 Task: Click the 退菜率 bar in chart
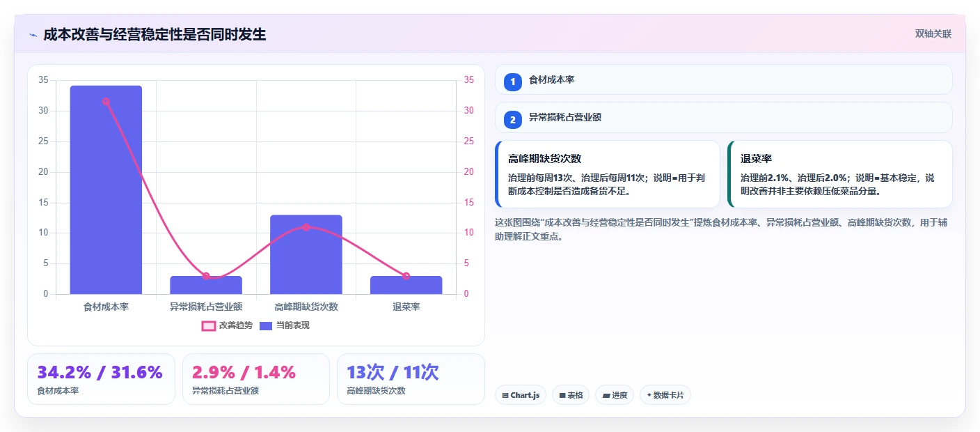click(x=406, y=285)
